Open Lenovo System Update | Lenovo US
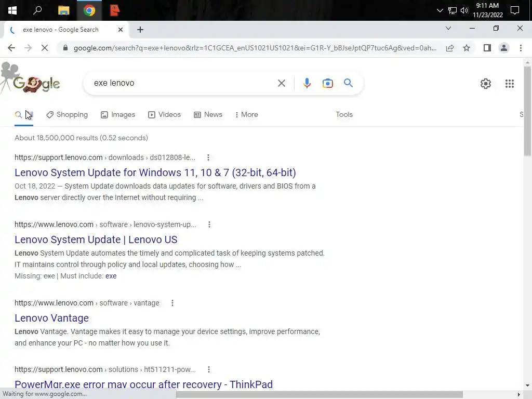 (x=96, y=240)
